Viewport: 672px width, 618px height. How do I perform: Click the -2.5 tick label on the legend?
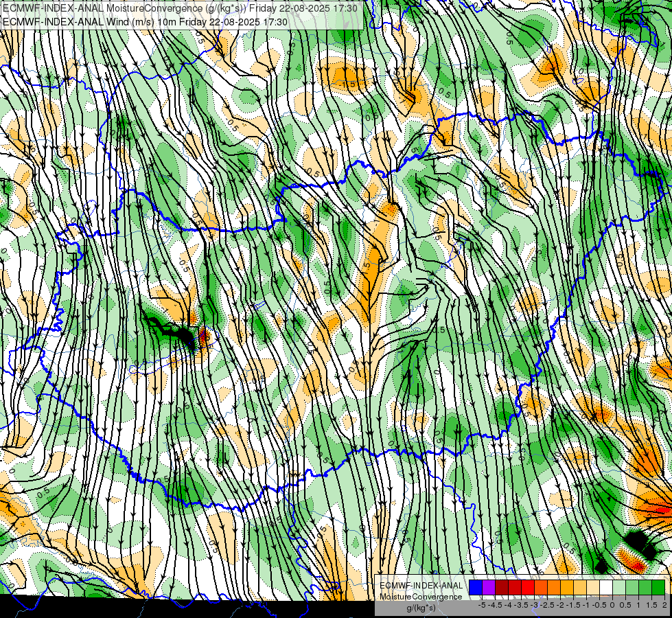(x=548, y=605)
